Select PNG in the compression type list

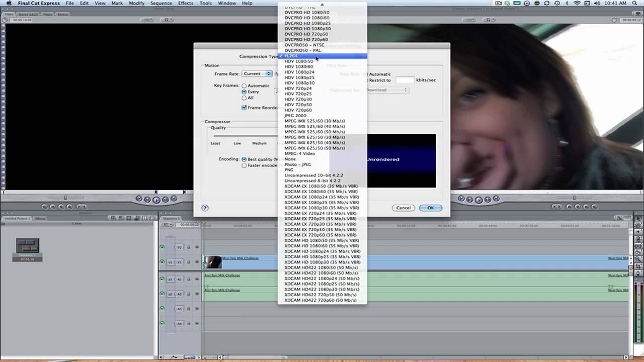coord(323,170)
